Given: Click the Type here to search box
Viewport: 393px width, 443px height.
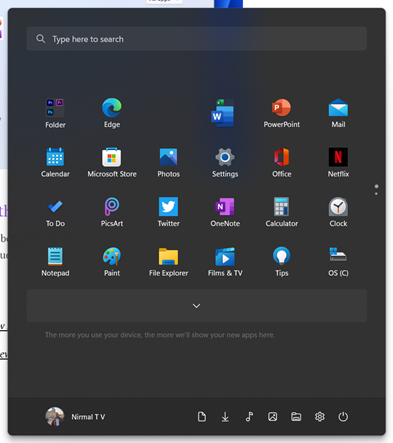Looking at the screenshot, I should (x=197, y=39).
